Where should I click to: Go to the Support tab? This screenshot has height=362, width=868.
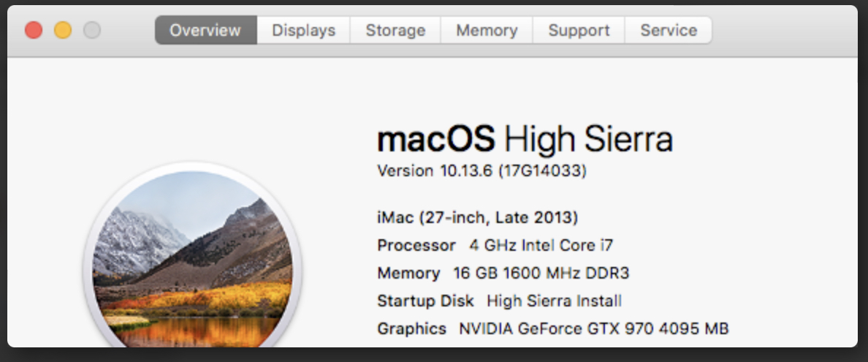tap(579, 31)
